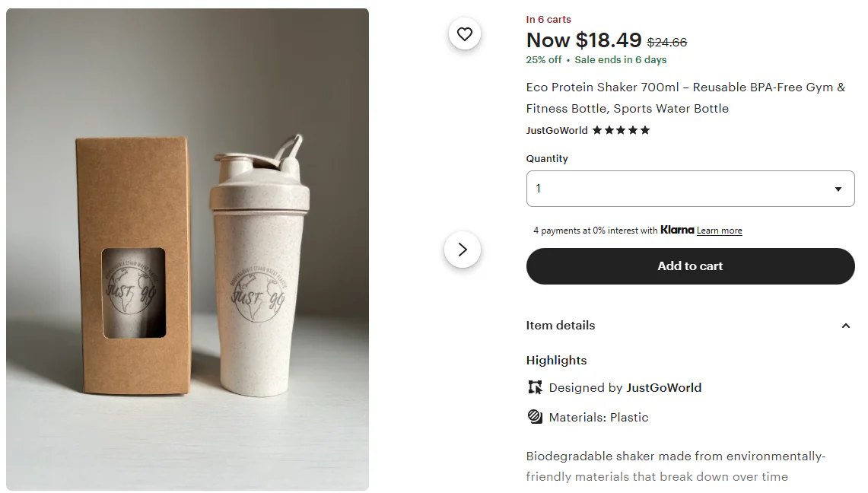Click the Now $18.49 sale price
The image size is (868, 493).
(x=583, y=40)
